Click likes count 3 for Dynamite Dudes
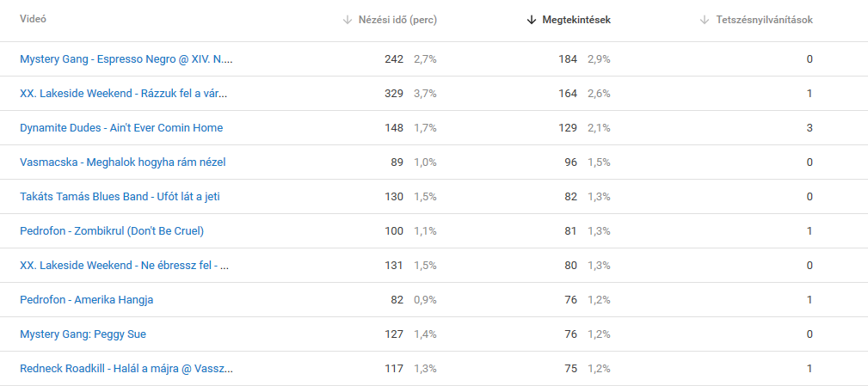This screenshot has height=386, width=868. point(810,128)
